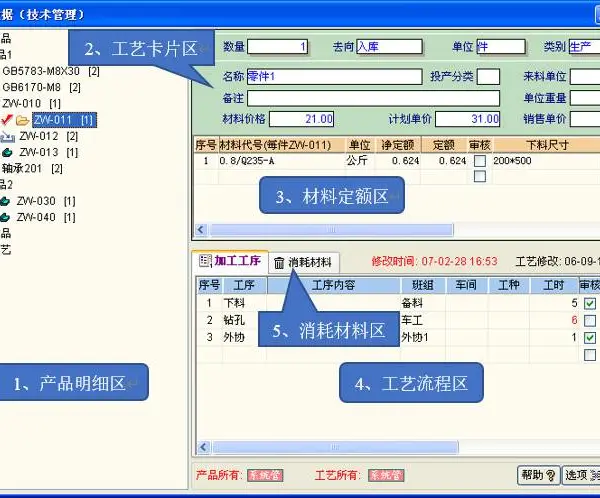Click red box beside 工艺所有

click(x=386, y=475)
